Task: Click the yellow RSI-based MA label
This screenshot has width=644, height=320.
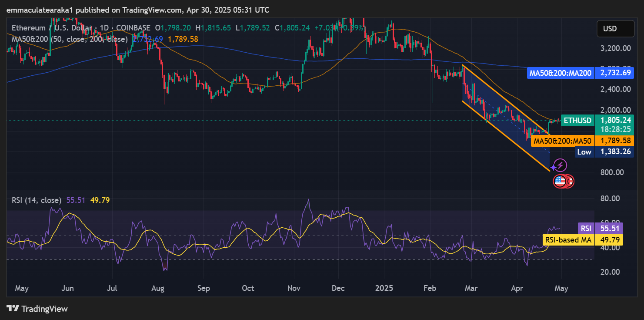Action: point(569,239)
